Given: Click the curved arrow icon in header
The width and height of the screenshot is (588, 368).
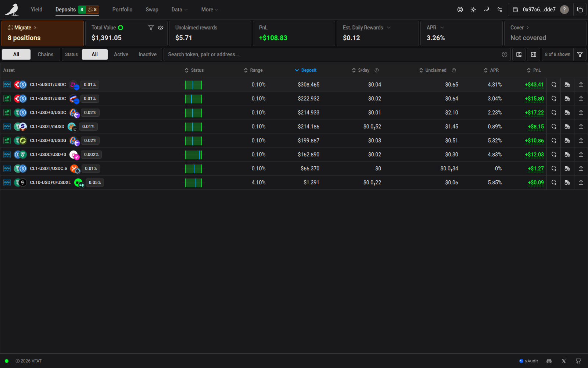Looking at the screenshot, I should 487,10.
